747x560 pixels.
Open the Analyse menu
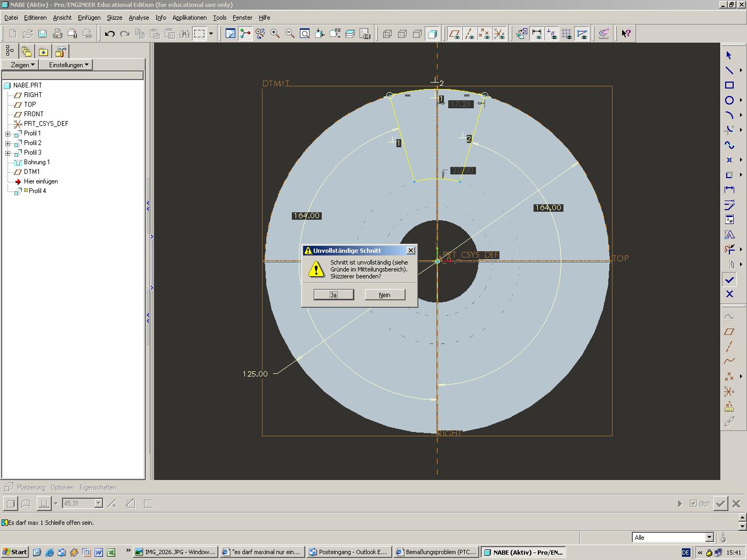pyautogui.click(x=139, y=18)
